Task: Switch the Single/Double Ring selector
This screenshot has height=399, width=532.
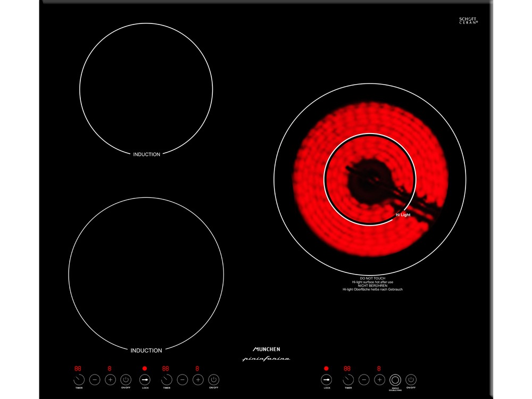Action: (x=395, y=380)
